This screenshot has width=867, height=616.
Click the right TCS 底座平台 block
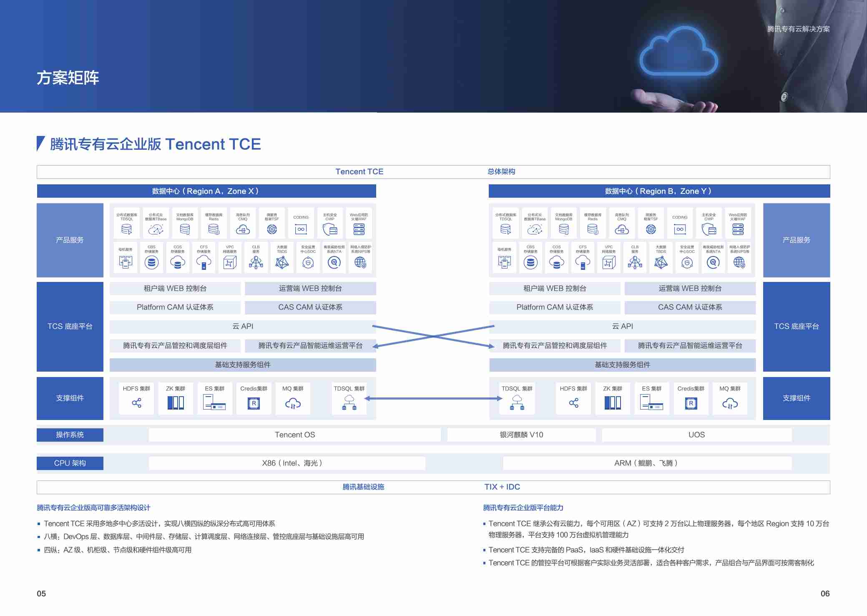797,327
